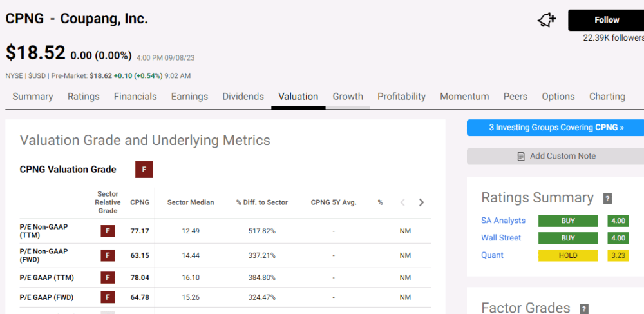Click Valuation Grade and Underlying Metrics heading
The width and height of the screenshot is (644, 314).
coord(145,140)
